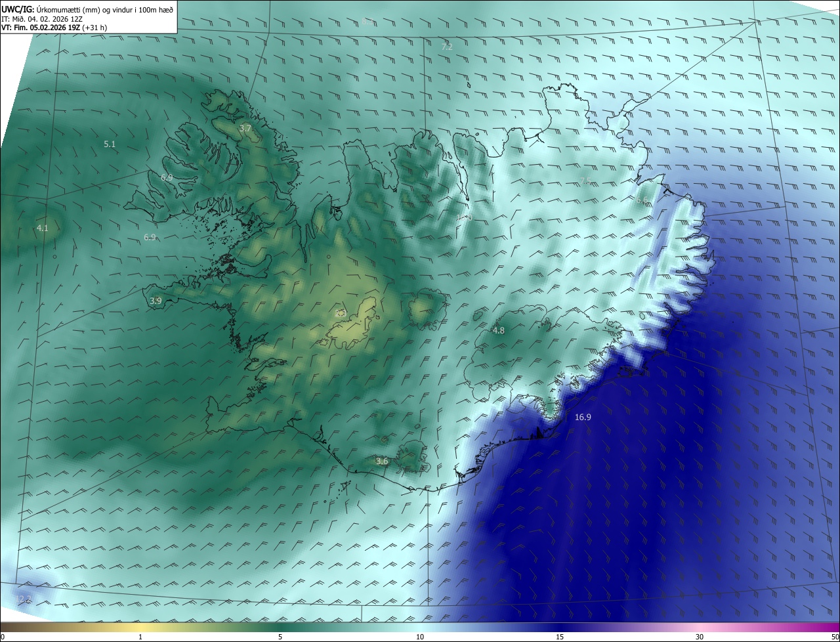Click the colour scale tick labelled 50

835,637
